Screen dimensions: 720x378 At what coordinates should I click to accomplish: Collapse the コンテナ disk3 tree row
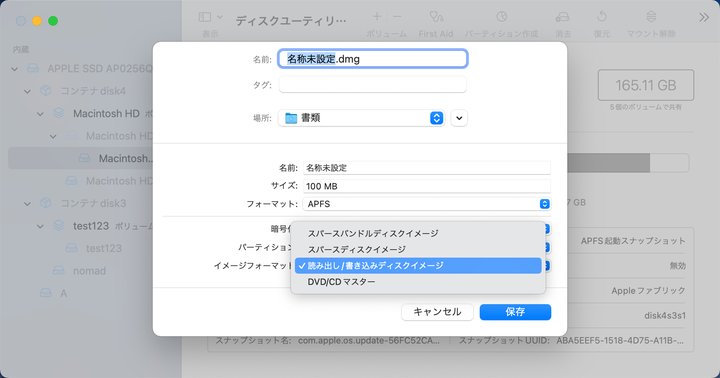coord(28,203)
